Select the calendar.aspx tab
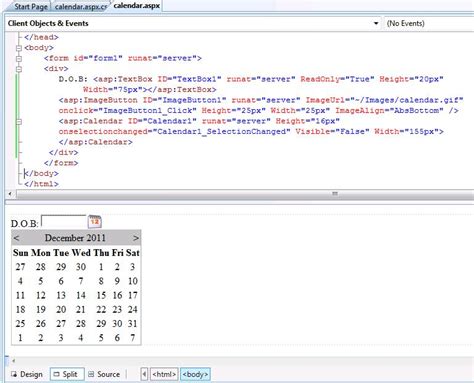474x383 pixels. [x=137, y=6]
